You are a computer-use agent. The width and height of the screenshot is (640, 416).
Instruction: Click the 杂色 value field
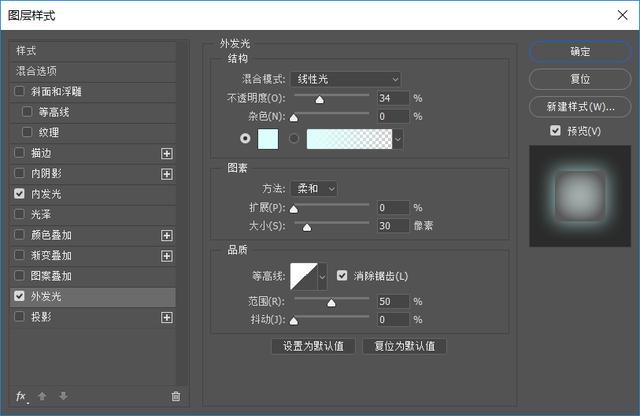[x=393, y=116]
